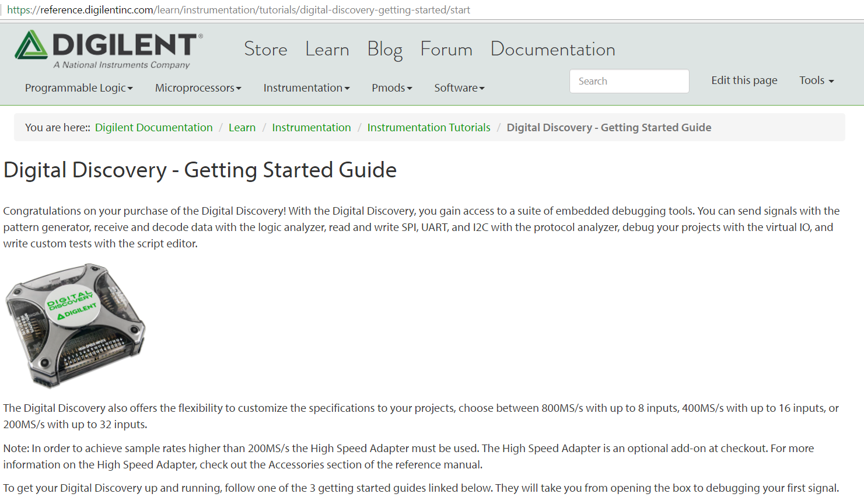Click the Instrumentation breadcrumb link
Viewport: 864px width, 504px height.
(312, 127)
